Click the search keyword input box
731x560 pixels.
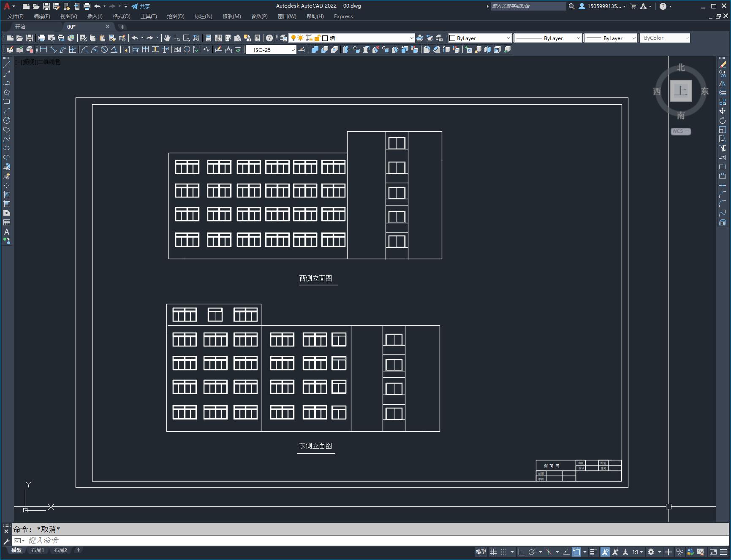click(x=528, y=6)
